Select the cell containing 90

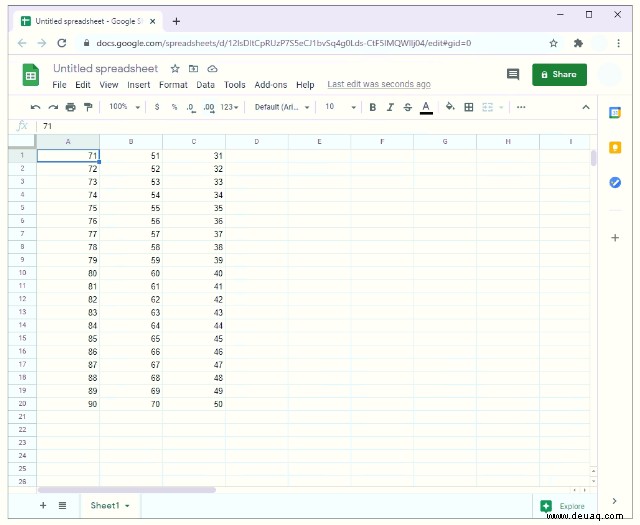[68, 404]
